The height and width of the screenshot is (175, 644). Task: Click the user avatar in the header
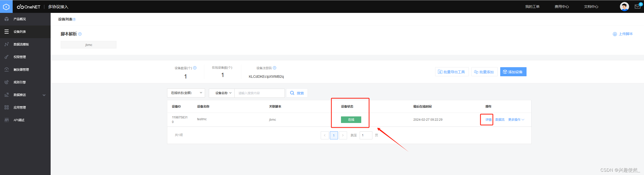[x=624, y=7]
